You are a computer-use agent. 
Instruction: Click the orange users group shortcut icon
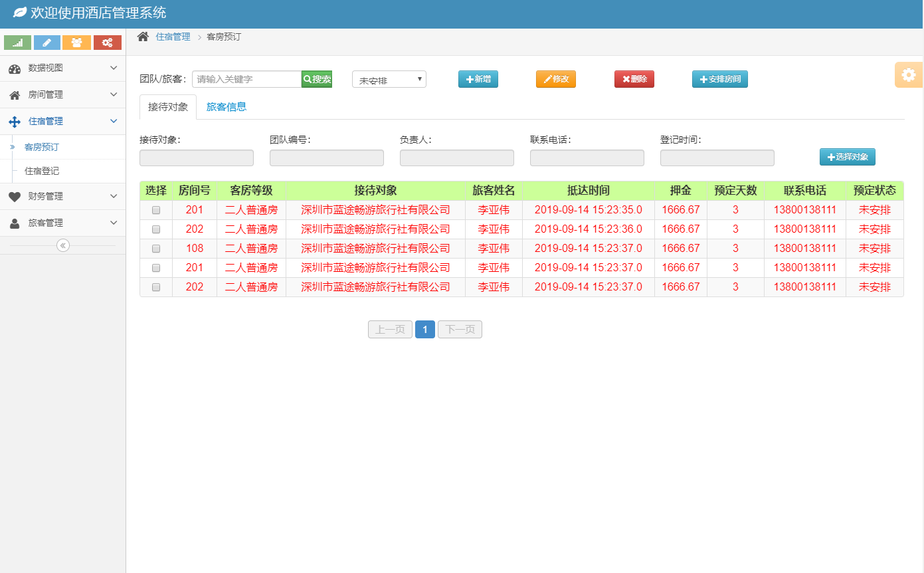tap(77, 43)
